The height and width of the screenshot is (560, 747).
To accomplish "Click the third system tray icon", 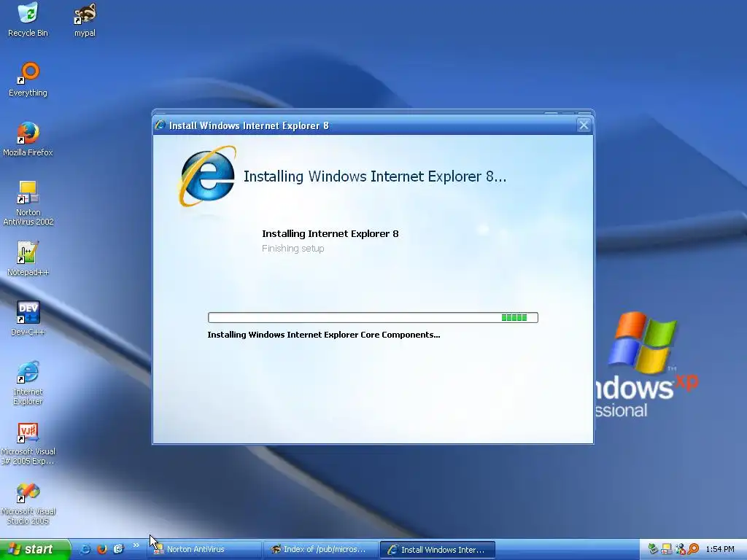I will tap(681, 550).
